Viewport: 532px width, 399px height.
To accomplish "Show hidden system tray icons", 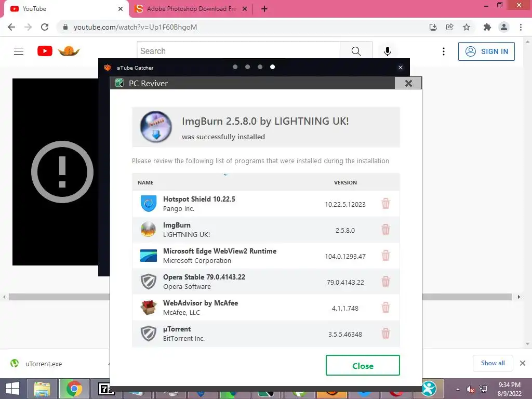I will [458, 389].
